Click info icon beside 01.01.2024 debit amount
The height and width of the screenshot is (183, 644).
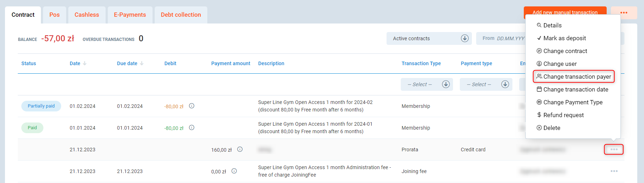coord(192,127)
